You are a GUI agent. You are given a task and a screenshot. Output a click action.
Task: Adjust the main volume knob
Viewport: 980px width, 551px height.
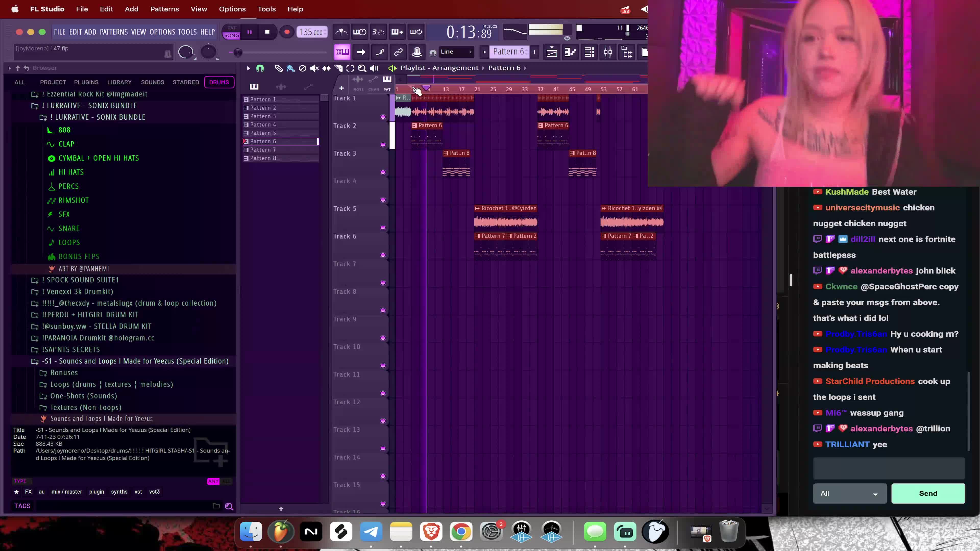[186, 52]
